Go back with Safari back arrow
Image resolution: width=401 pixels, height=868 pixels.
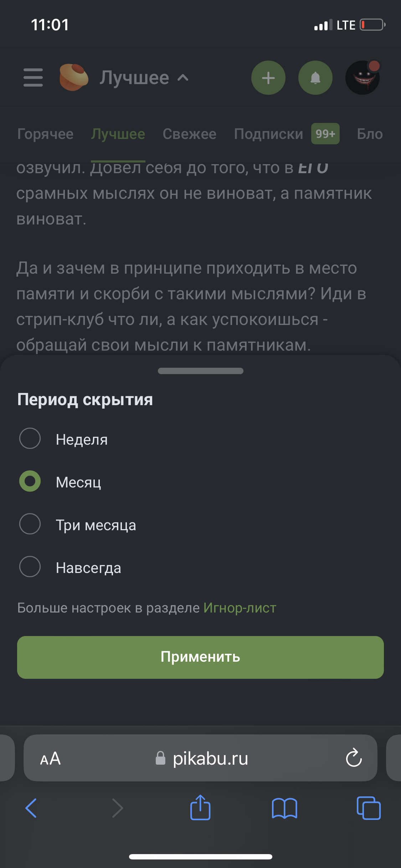click(x=31, y=808)
